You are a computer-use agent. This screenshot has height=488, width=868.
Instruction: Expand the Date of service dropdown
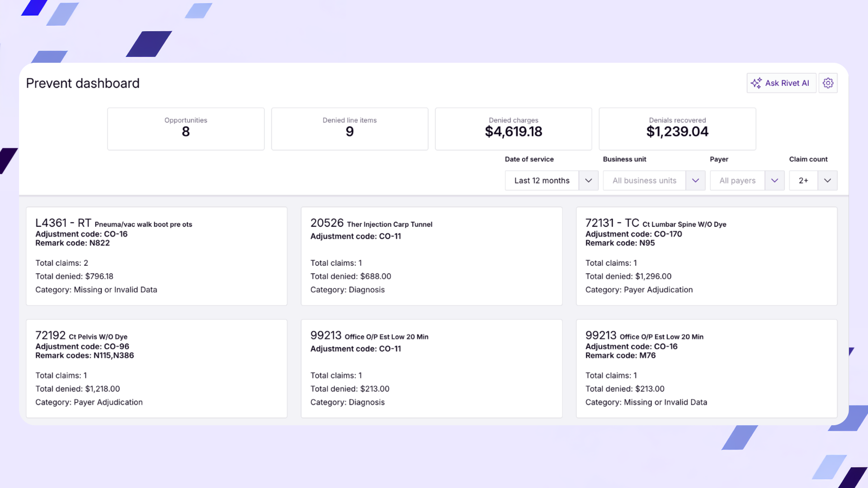click(x=589, y=180)
